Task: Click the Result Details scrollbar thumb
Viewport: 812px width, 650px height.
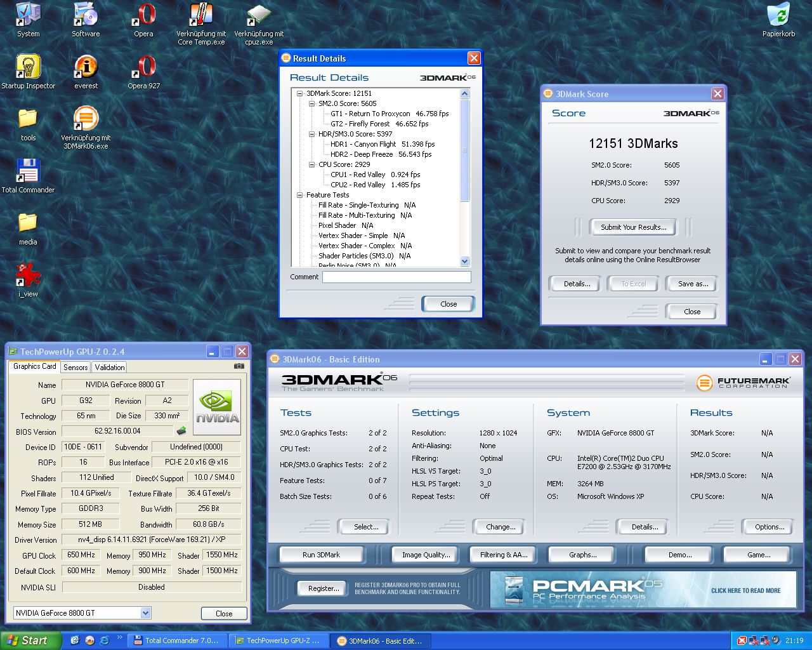Action: pos(464,150)
